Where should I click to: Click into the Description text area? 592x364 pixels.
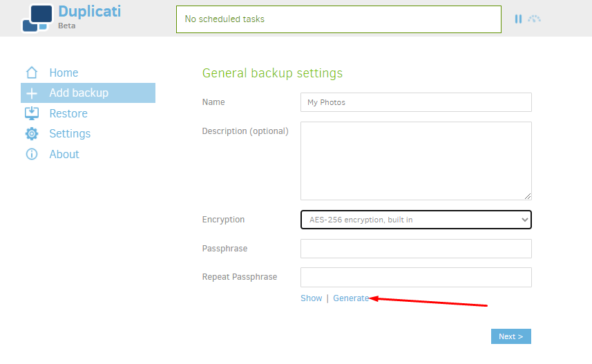tap(416, 161)
